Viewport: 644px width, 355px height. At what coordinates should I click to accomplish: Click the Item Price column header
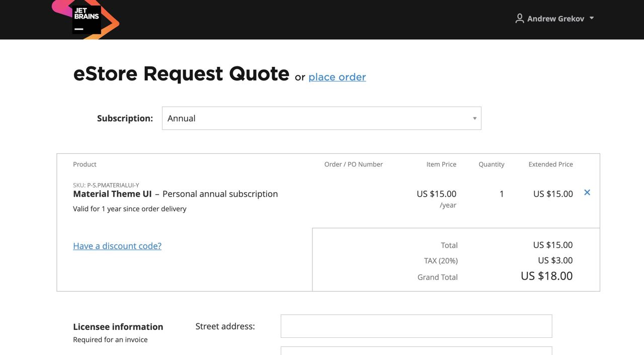pos(441,164)
